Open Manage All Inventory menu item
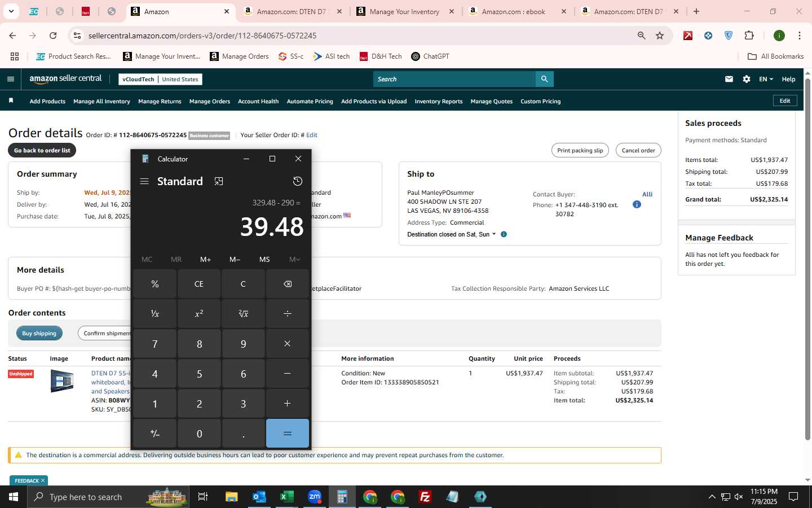 (x=101, y=102)
